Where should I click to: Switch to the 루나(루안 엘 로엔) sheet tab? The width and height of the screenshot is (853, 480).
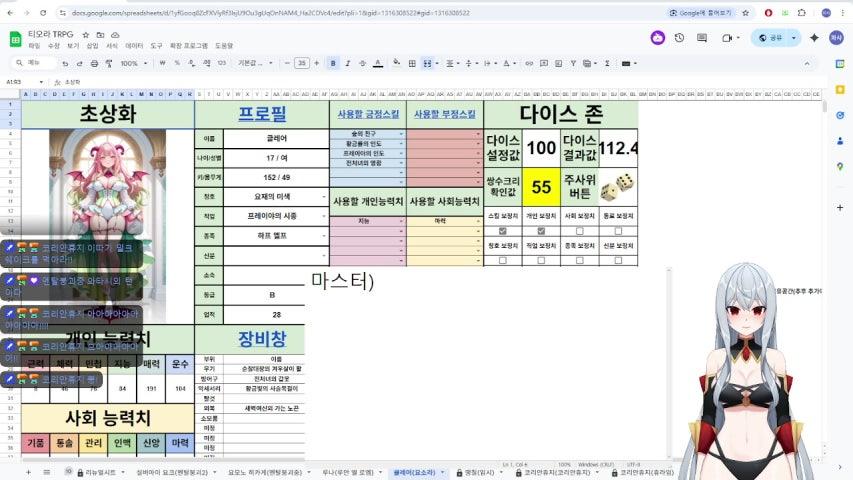[x=348, y=472]
